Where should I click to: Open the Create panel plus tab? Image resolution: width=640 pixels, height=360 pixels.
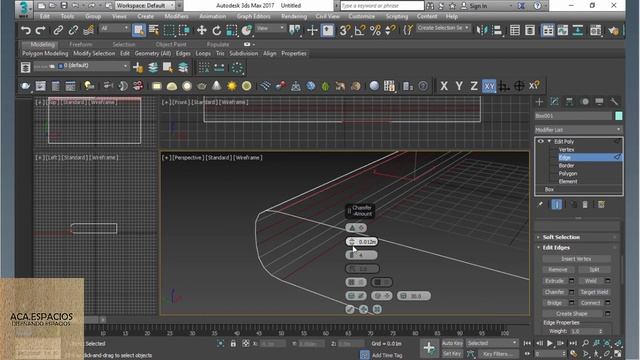point(540,102)
